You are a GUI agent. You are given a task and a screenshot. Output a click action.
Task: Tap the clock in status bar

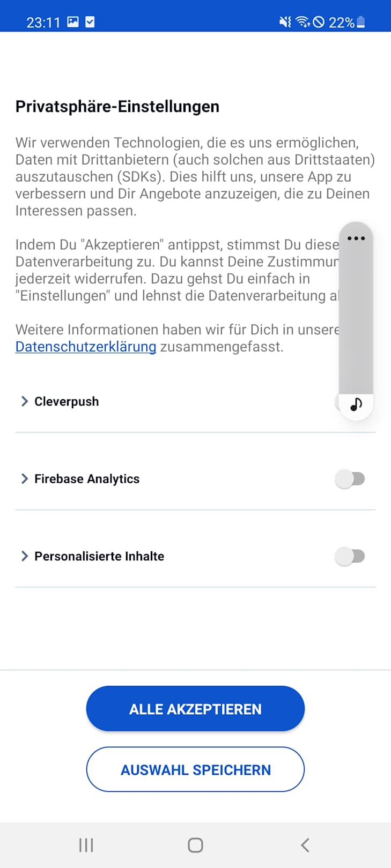click(x=43, y=23)
